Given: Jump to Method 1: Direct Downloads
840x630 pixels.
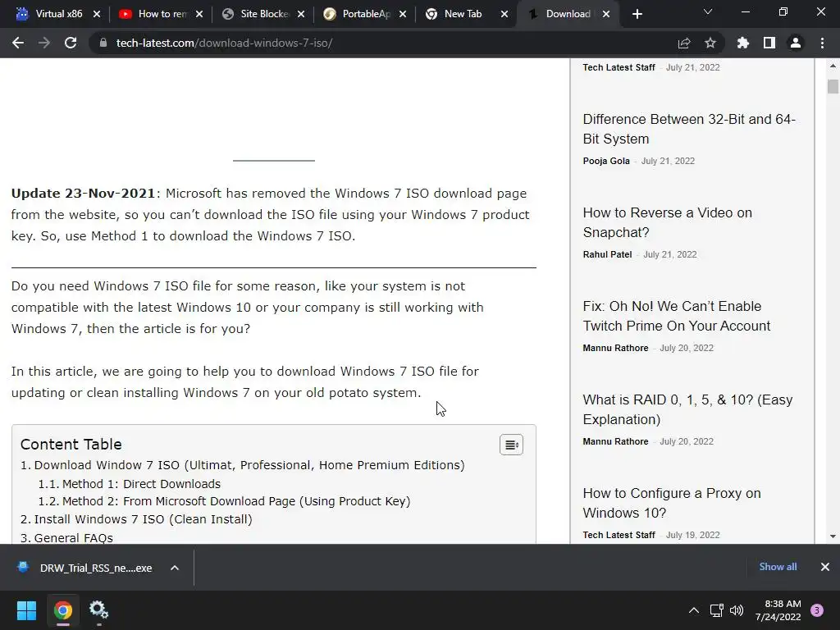Looking at the screenshot, I should (x=141, y=484).
